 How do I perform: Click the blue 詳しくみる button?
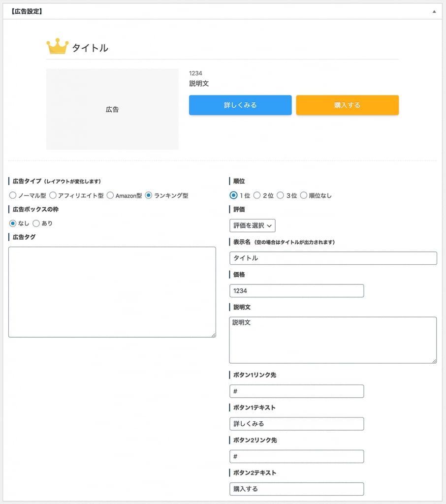[240, 105]
